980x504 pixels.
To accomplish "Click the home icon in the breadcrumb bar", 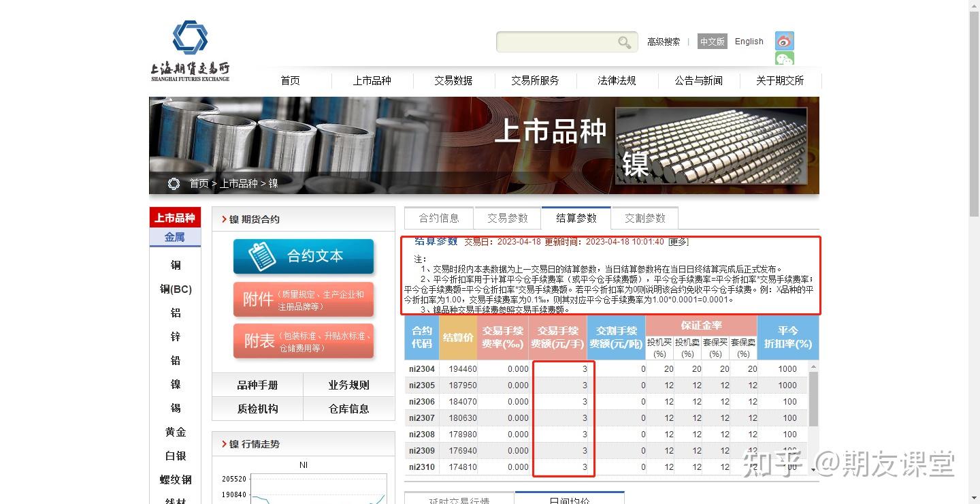I will click(x=174, y=183).
